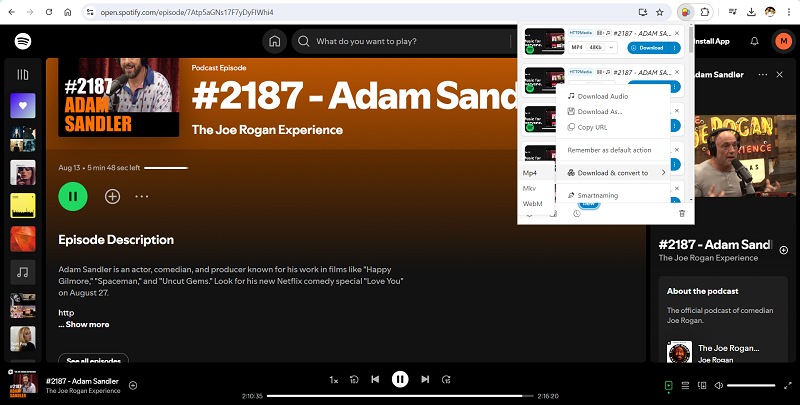This screenshot has width=800, height=405.
Task: Add episode to library with plus icon
Action: point(112,196)
